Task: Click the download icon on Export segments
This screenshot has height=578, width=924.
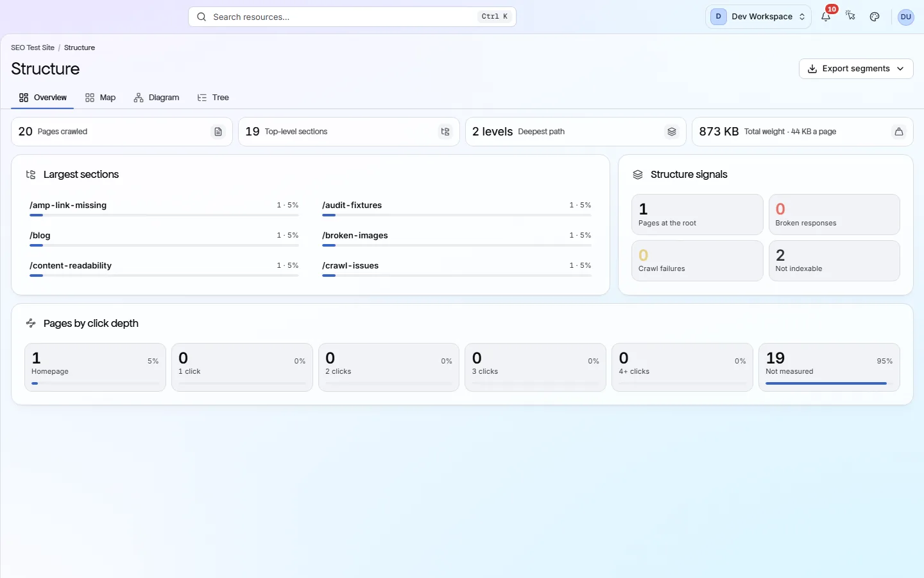Action: pyautogui.click(x=812, y=69)
